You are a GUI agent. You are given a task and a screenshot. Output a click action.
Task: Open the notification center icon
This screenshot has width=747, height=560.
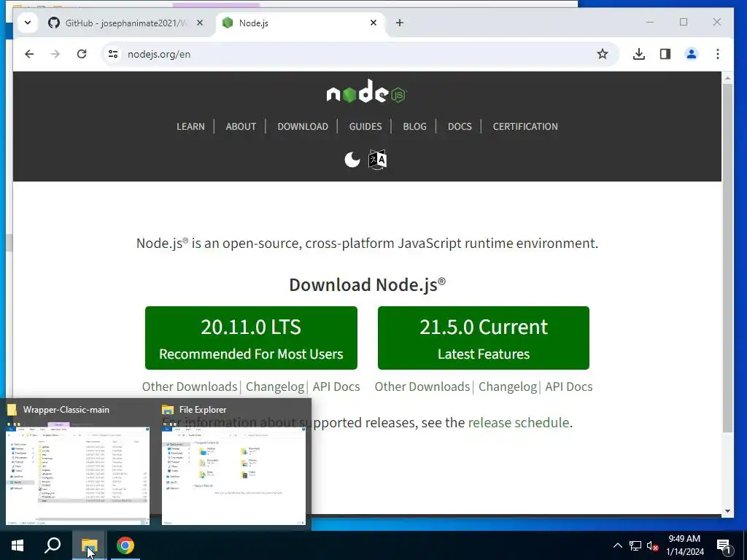pos(724,545)
